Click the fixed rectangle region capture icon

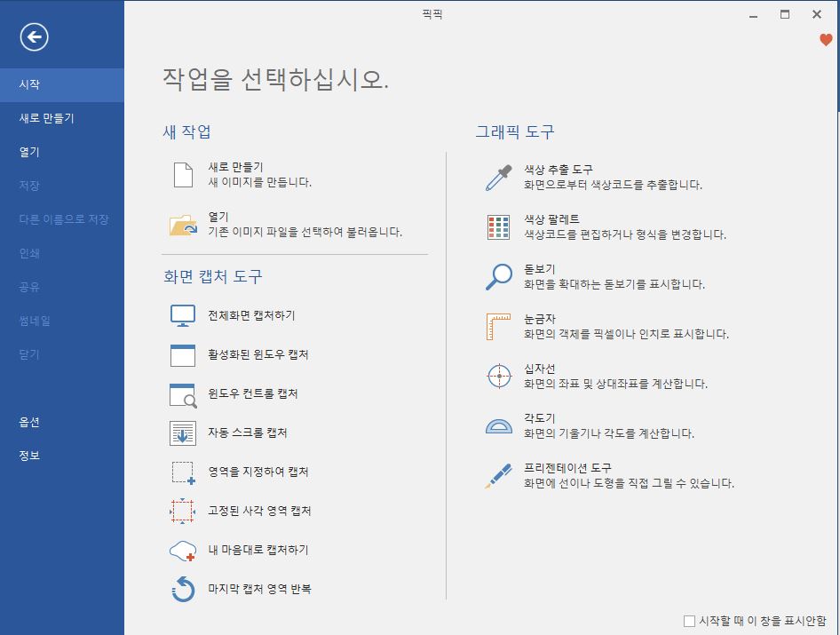pyautogui.click(x=182, y=512)
